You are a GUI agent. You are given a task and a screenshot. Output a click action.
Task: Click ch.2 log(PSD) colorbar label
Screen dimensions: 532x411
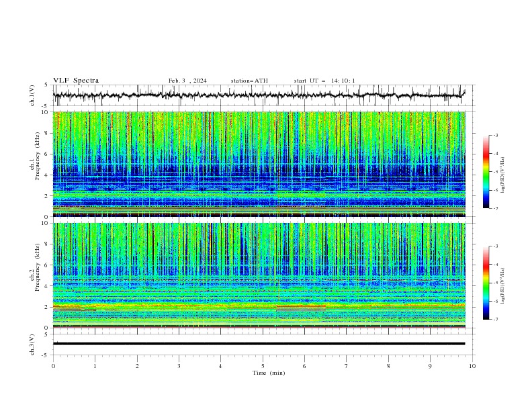tap(502, 286)
